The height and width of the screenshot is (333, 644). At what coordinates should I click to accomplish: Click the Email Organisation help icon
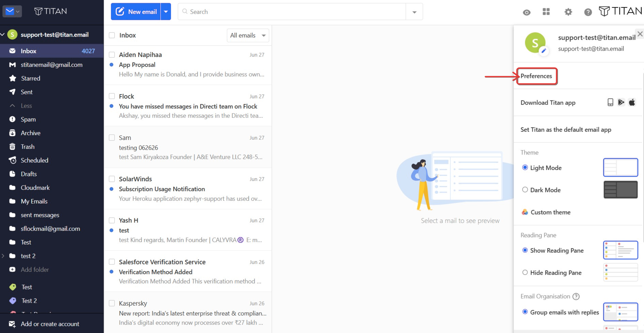(576, 296)
